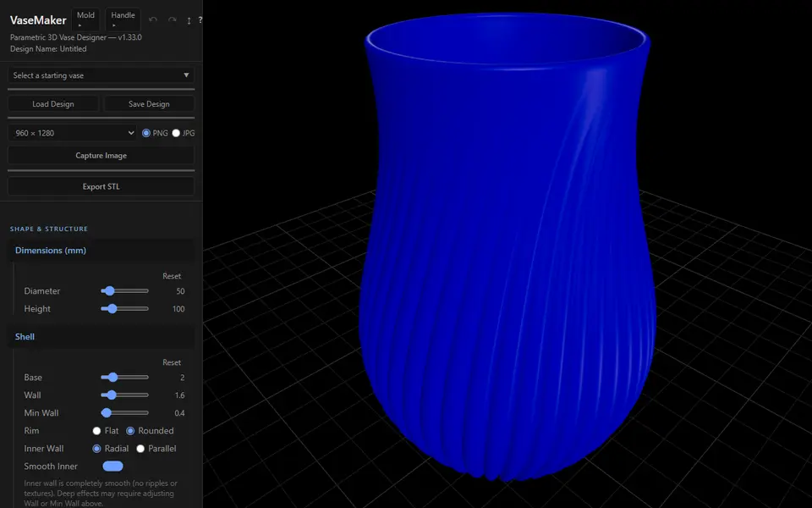Expand the Handle menu

tap(123, 19)
